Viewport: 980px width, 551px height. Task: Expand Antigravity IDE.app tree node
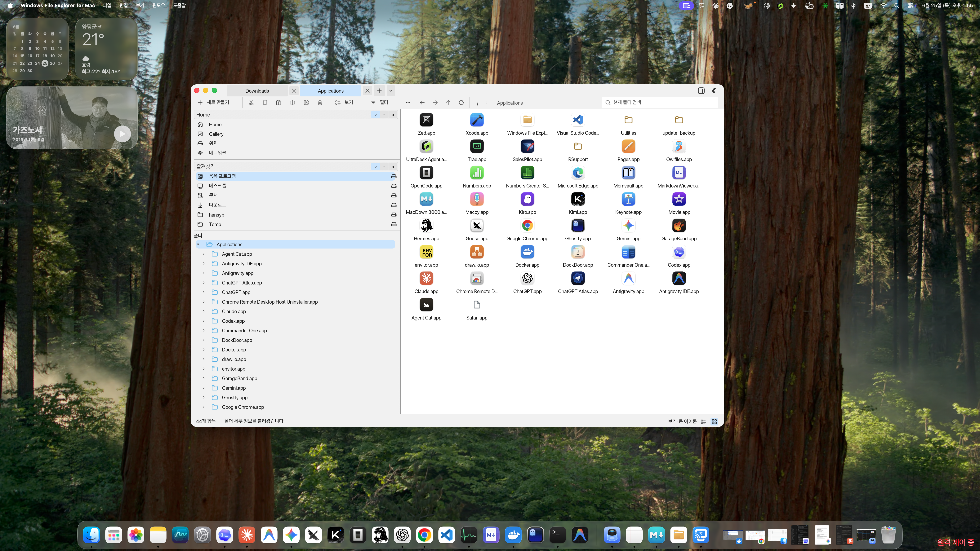(203, 263)
